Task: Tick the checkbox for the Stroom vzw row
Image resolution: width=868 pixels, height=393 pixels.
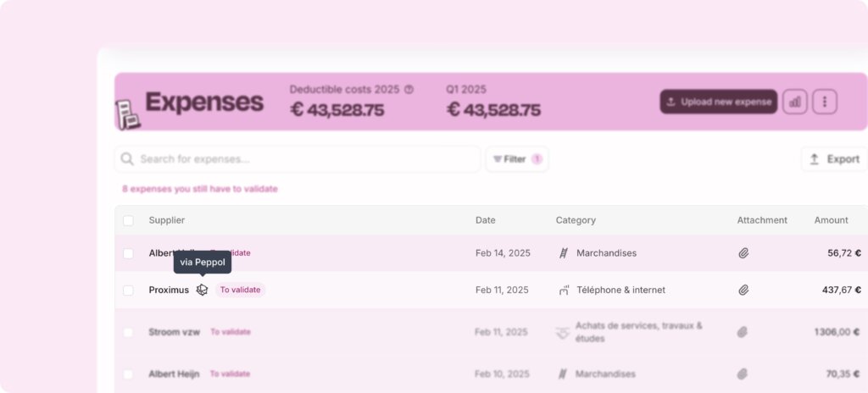Action: click(x=129, y=332)
